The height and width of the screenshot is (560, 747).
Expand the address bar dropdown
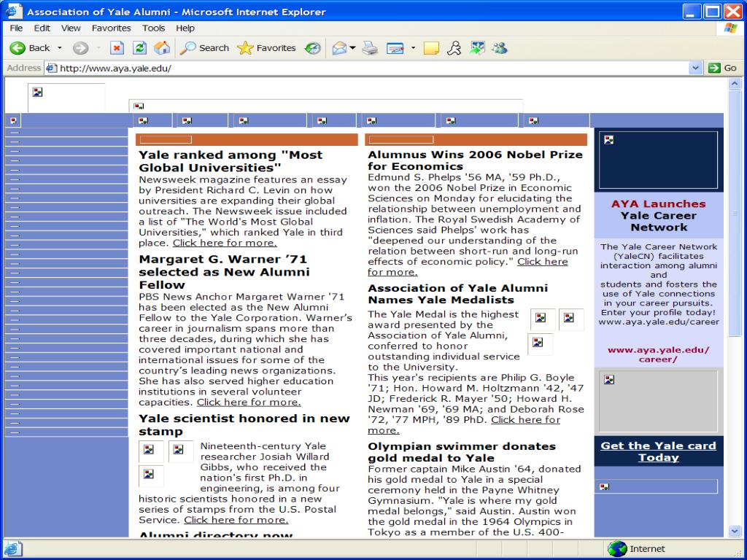pos(696,68)
